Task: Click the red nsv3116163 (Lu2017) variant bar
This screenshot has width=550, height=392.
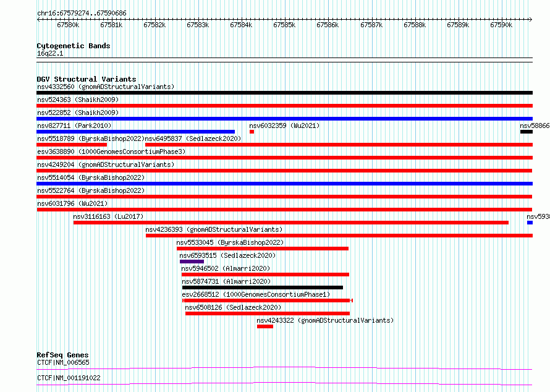Action: pos(291,223)
